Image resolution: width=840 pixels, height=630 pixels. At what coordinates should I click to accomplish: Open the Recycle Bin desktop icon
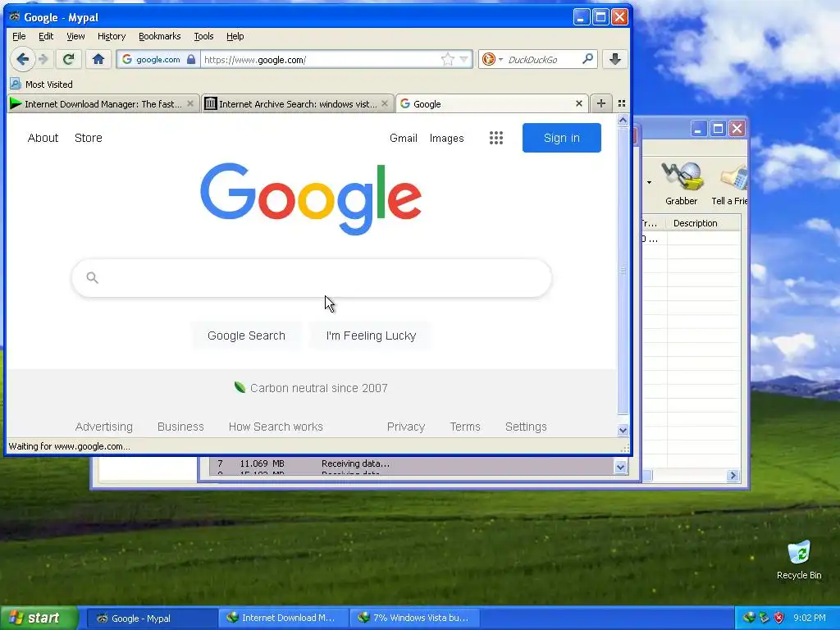[799, 559]
